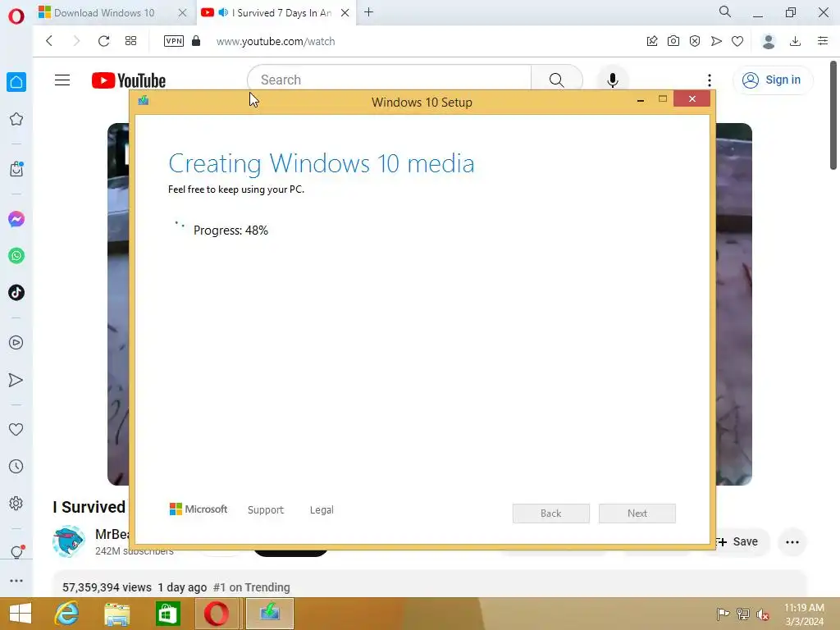Open Opera easy setup sliders icon
The height and width of the screenshot is (630, 840).
pos(823,41)
